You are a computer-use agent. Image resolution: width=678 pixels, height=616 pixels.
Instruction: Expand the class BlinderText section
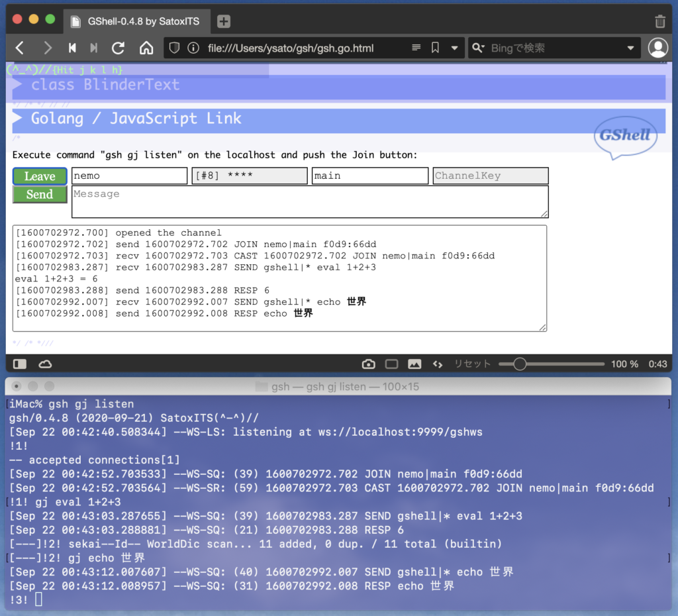click(x=18, y=85)
